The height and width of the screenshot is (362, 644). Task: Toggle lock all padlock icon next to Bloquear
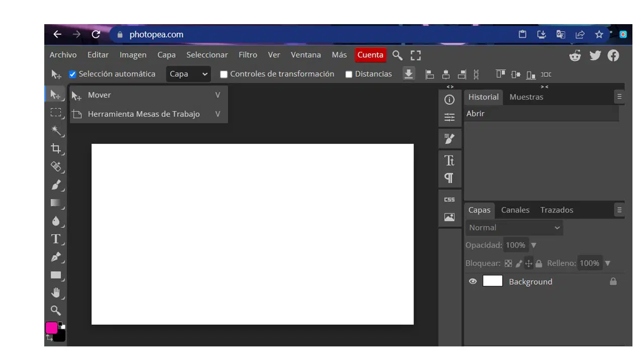[x=539, y=263]
